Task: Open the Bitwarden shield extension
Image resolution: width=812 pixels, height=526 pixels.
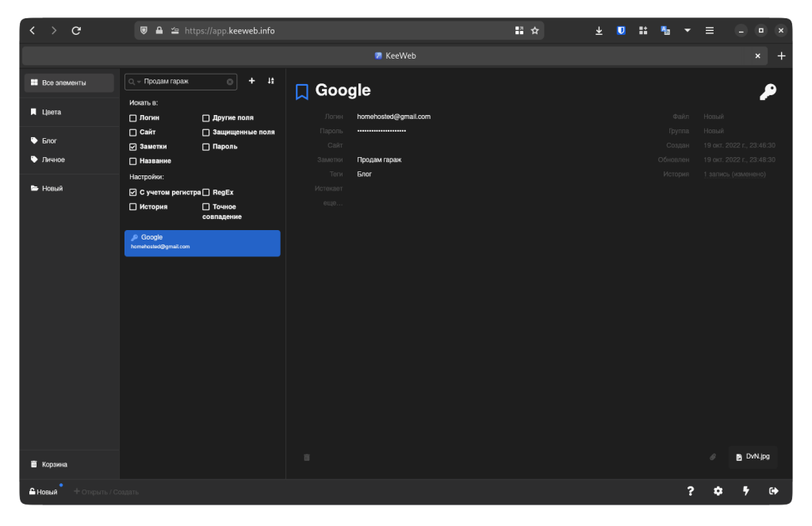Action: tap(621, 31)
